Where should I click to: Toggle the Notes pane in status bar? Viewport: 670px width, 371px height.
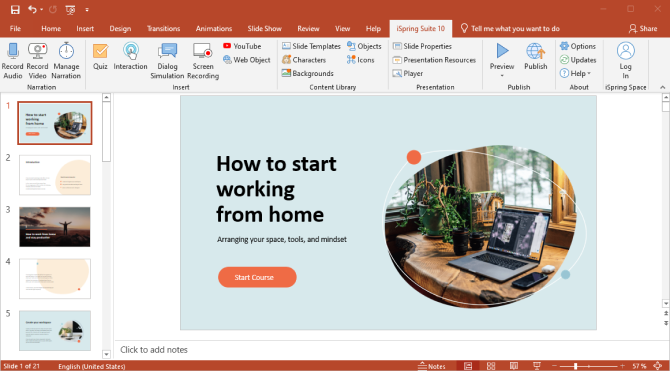tap(432, 366)
